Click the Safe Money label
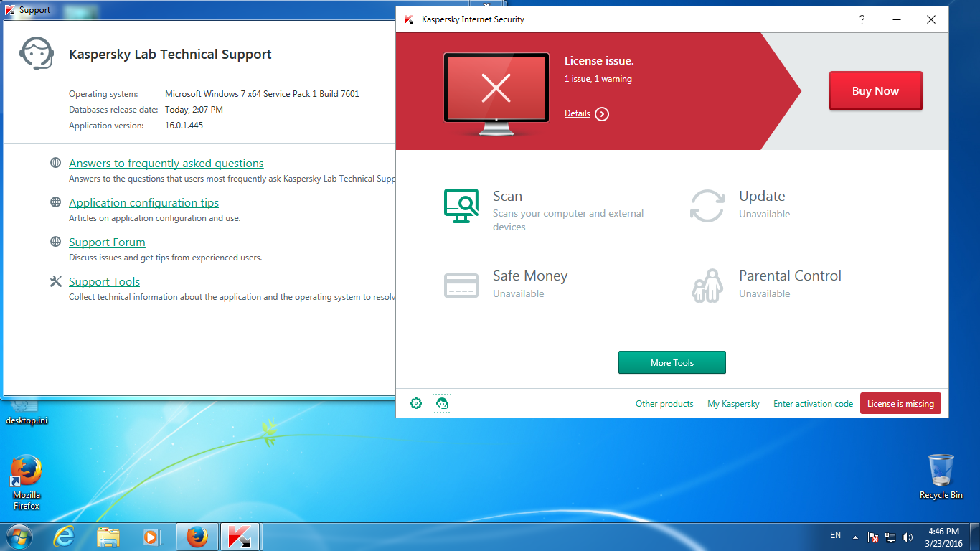980x551 pixels. coord(530,275)
